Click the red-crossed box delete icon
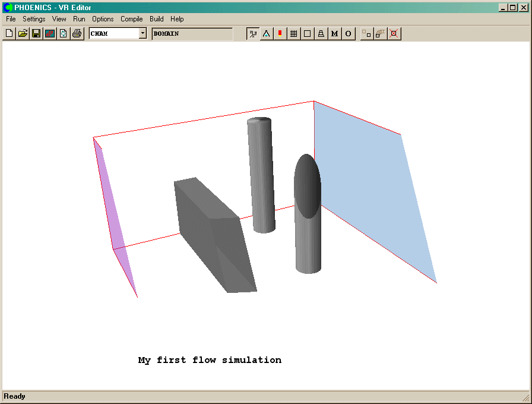Viewport: 532px width, 404px height. 394,34
